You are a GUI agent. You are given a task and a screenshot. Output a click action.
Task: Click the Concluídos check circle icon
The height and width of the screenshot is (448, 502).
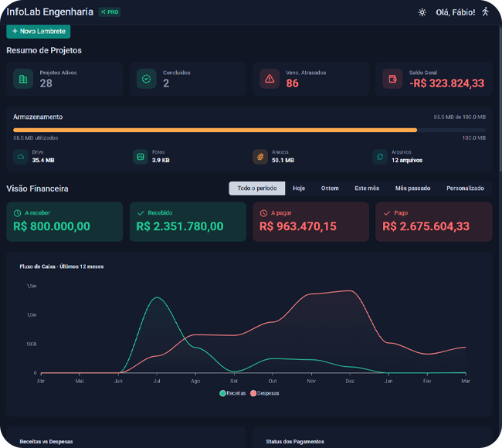tap(146, 79)
